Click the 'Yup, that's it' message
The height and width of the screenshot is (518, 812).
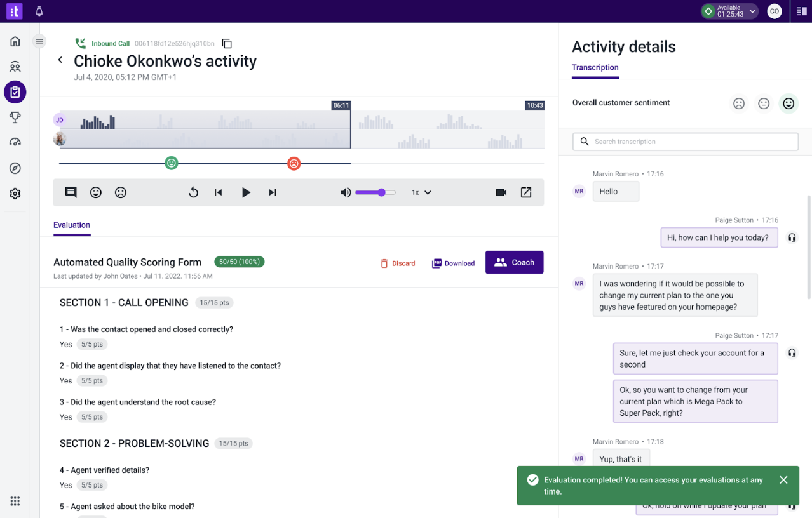[x=621, y=459]
